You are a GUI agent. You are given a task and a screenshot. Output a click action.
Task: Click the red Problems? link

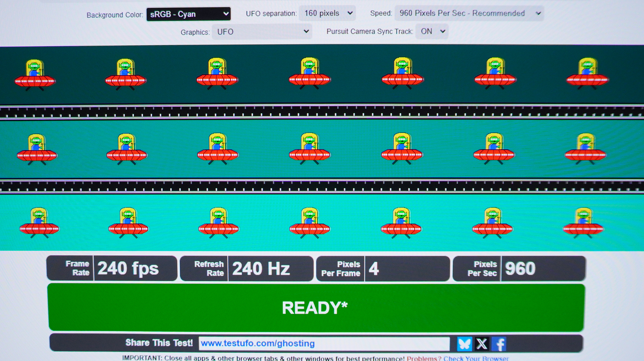click(x=424, y=358)
